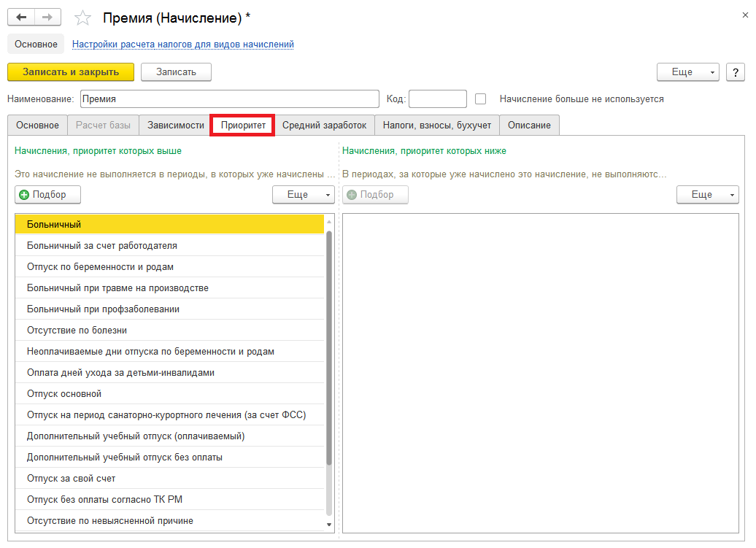Click the left Подбор button with plus icon

coord(47,195)
